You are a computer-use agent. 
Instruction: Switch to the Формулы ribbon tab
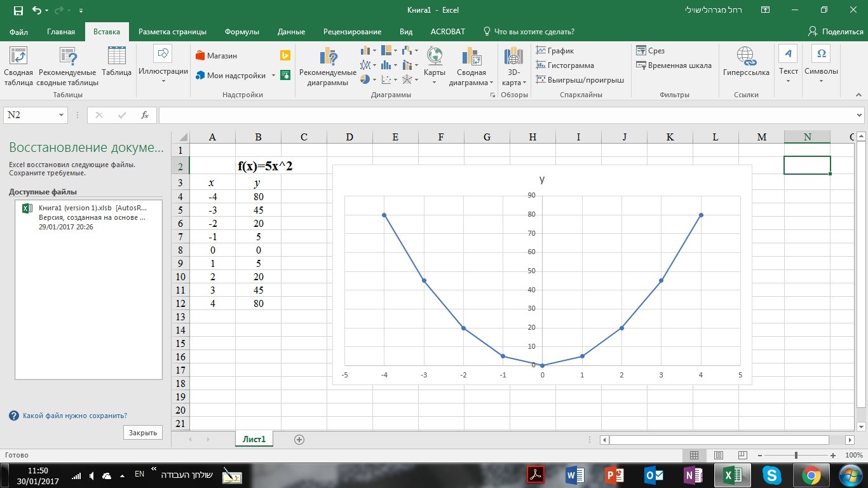coord(241,32)
